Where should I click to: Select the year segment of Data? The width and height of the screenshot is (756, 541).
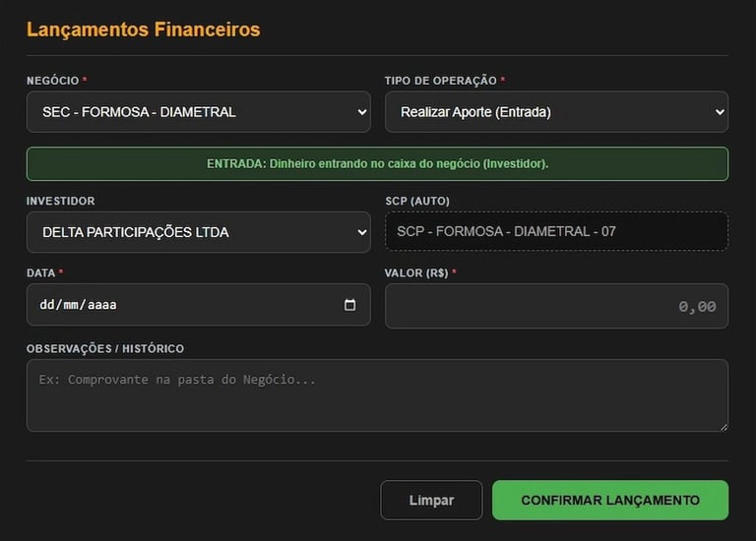point(101,305)
